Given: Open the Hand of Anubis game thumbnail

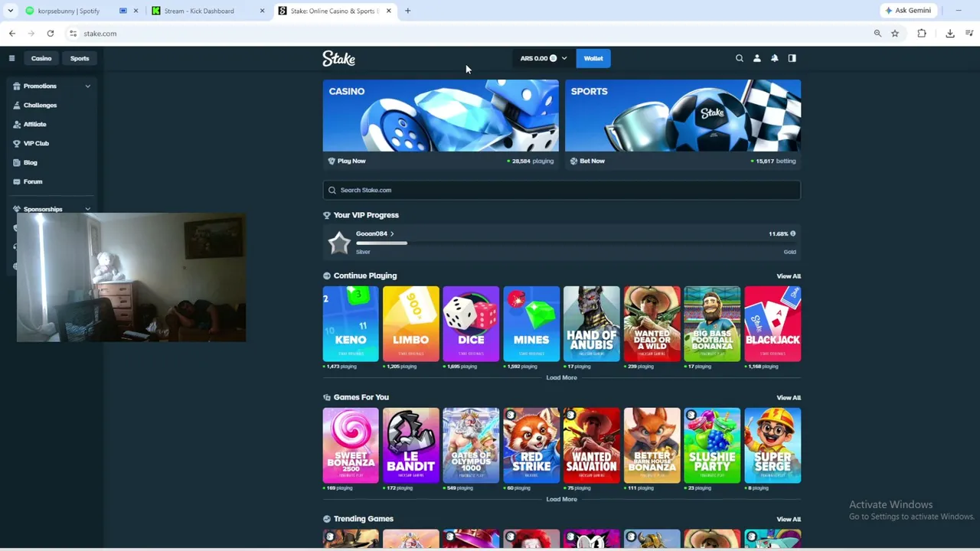Looking at the screenshot, I should tap(592, 324).
